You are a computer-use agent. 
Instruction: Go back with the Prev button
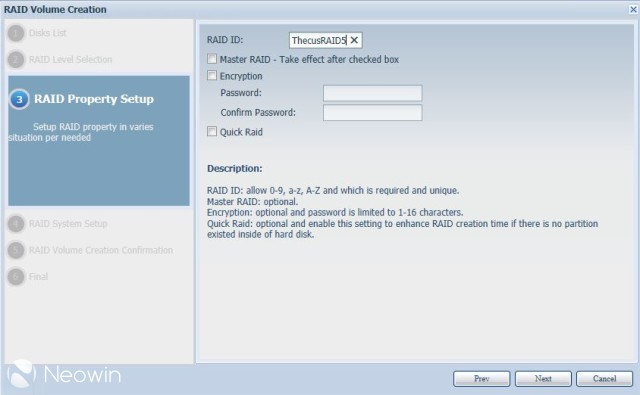tap(482, 379)
